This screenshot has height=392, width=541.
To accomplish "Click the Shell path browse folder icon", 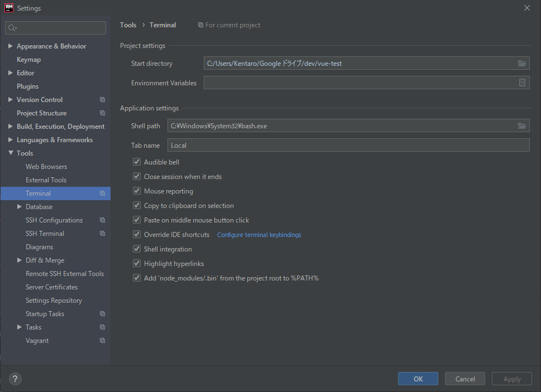I will point(521,125).
